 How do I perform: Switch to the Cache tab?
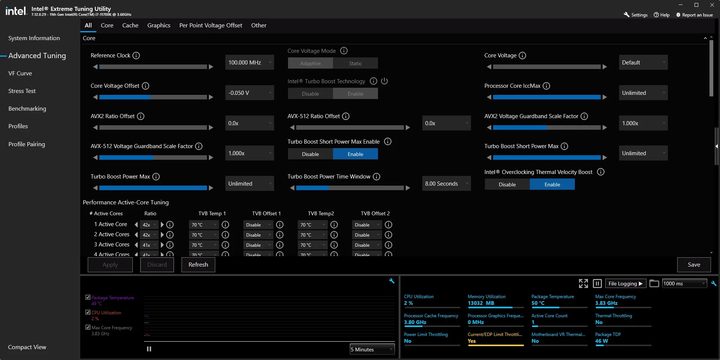coord(130,25)
